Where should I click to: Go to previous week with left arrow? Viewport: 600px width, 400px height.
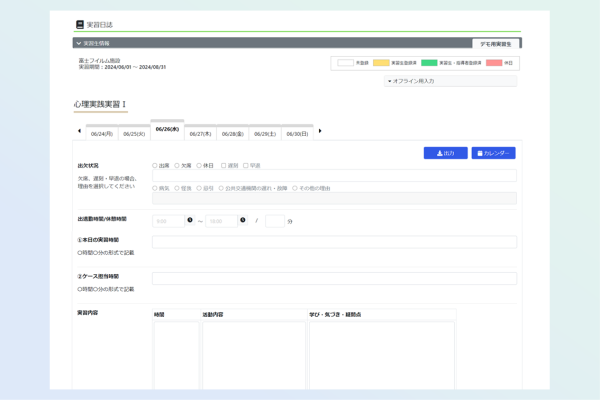click(x=79, y=131)
